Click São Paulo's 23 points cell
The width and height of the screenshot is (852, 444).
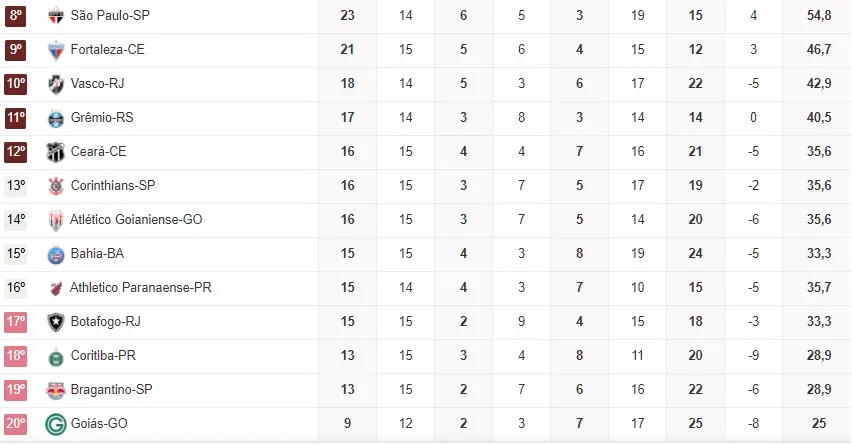(348, 16)
